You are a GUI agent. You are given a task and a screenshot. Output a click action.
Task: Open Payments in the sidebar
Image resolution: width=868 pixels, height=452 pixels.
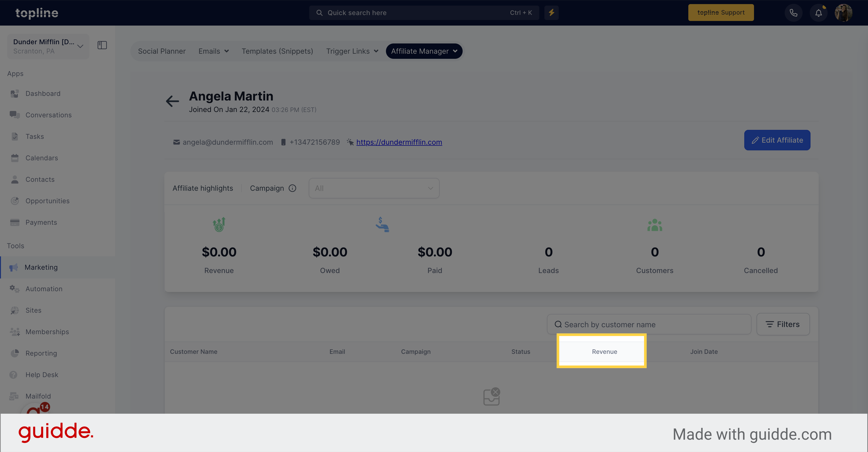point(41,222)
